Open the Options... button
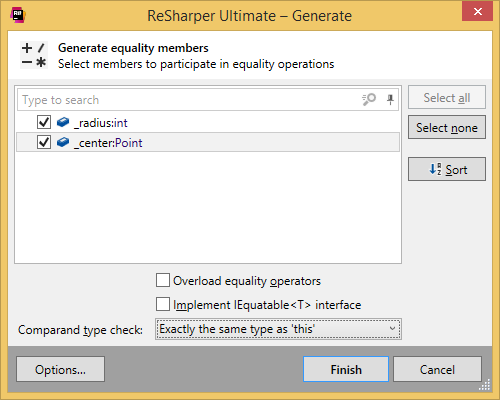 pos(60,369)
